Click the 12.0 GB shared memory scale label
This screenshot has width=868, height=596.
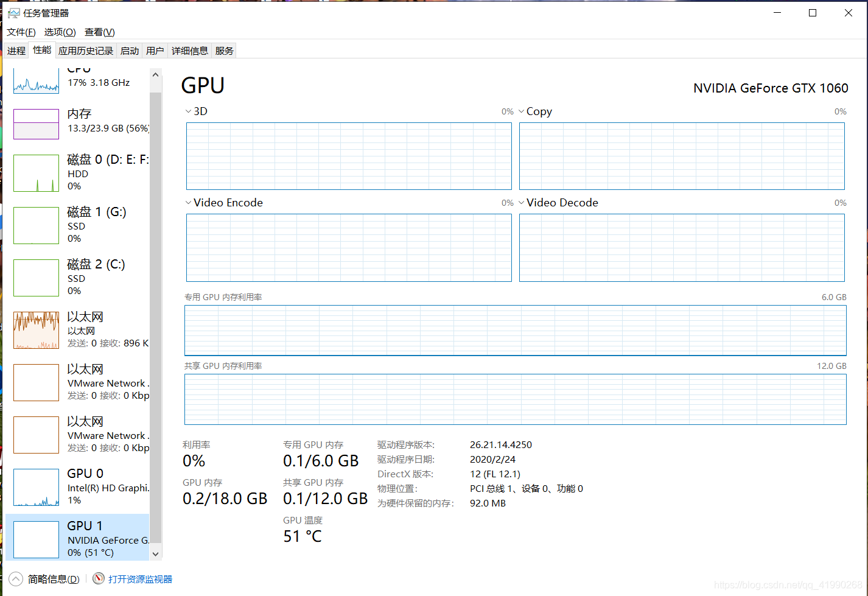coord(831,366)
